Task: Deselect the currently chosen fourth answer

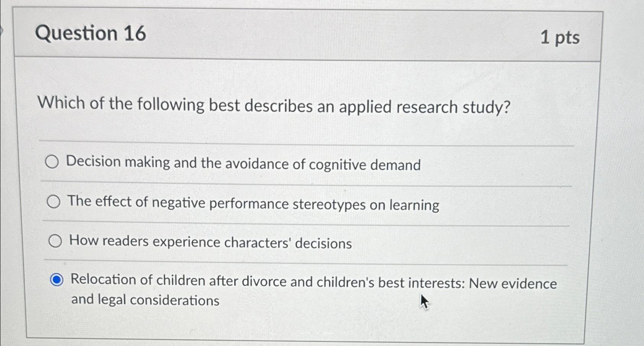Action: click(x=56, y=281)
